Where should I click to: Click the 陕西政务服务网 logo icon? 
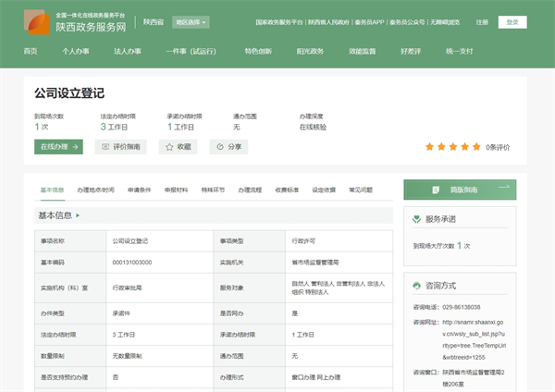click(37, 22)
